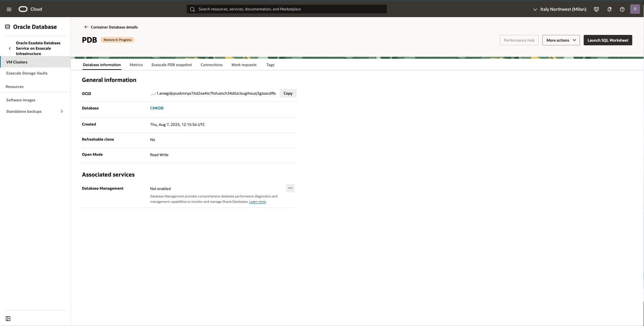Copy the OCID value

pos(288,93)
